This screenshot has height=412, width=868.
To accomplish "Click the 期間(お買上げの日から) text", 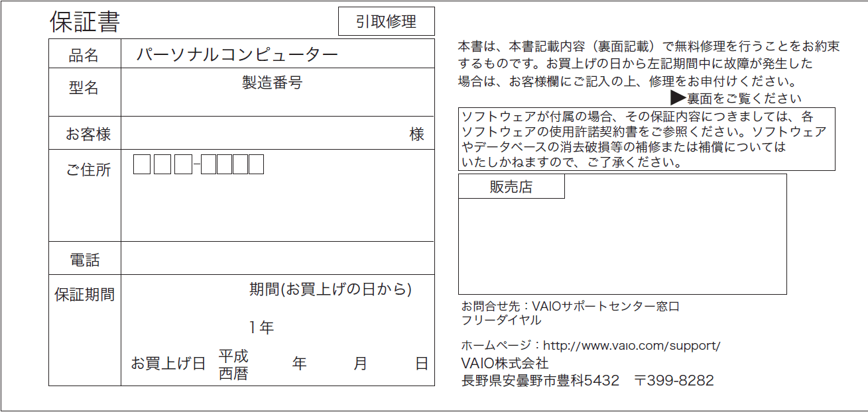I will click(x=331, y=289).
